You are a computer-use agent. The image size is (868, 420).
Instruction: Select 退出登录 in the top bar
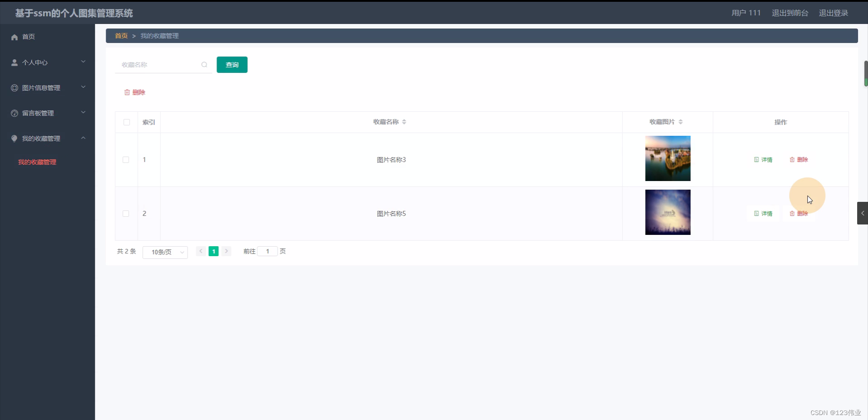[833, 13]
